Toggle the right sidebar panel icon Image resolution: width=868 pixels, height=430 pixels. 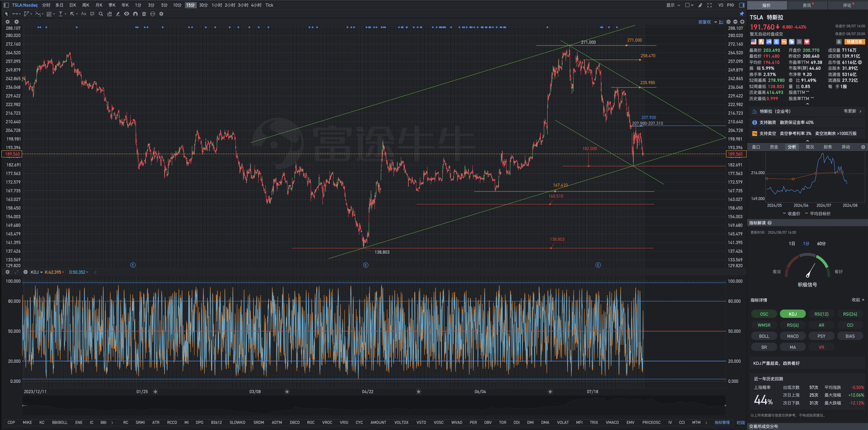pyautogui.click(x=742, y=5)
